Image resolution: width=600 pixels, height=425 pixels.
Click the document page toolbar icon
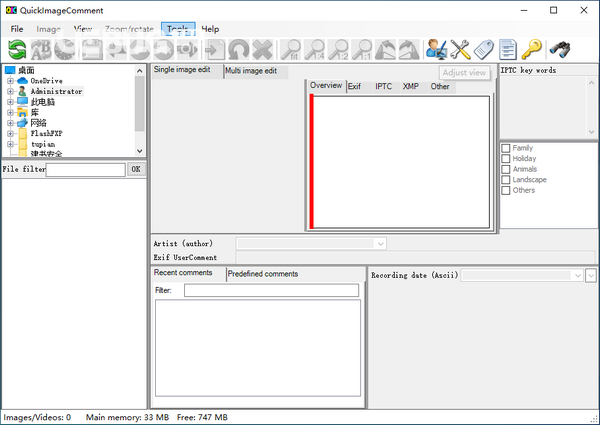click(x=508, y=50)
